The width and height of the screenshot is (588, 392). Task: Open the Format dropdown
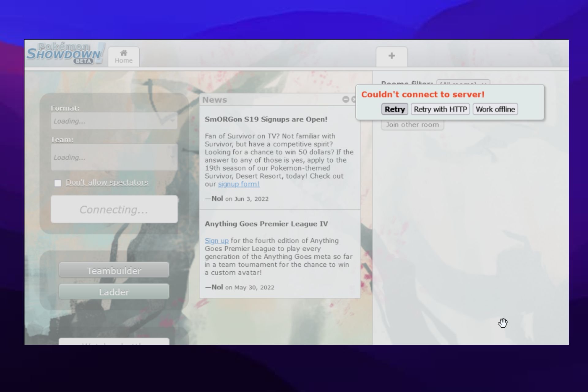[114, 121]
